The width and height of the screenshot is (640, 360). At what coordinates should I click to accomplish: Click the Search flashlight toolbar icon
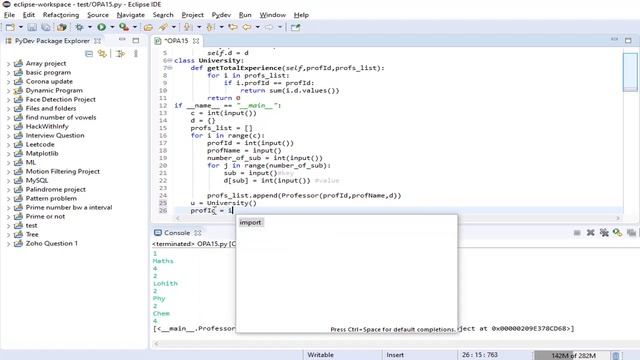(x=163, y=27)
